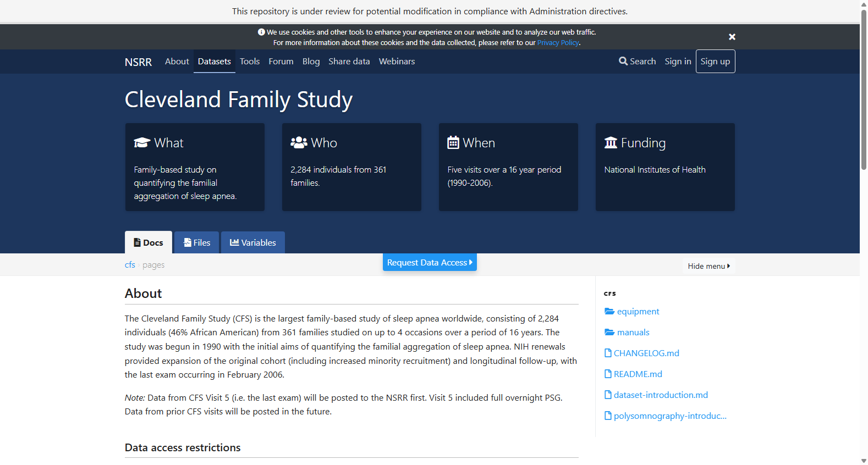
Task: Click the README.md file icon
Action: point(608,374)
